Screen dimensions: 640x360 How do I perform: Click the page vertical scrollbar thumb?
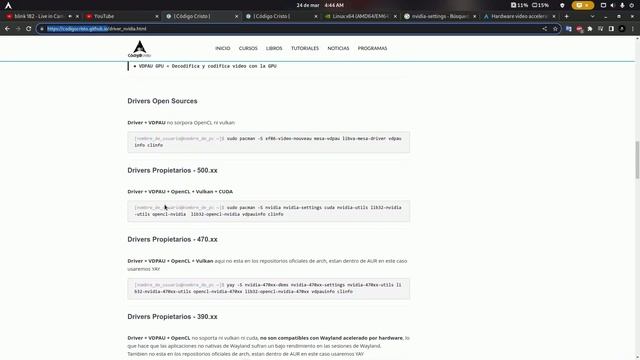click(637, 160)
